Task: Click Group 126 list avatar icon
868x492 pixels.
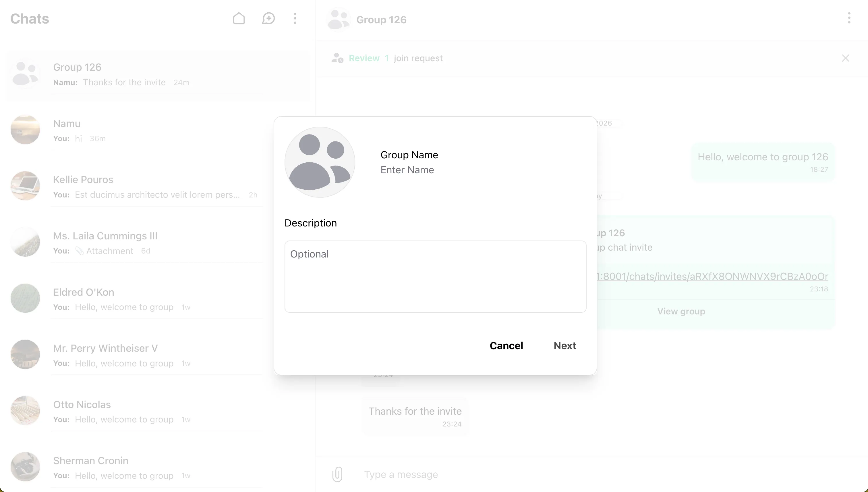Action: tap(25, 73)
